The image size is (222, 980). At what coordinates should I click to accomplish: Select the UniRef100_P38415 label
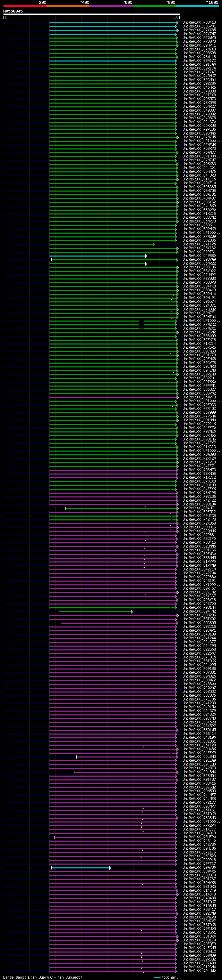pyautogui.click(x=199, y=543)
